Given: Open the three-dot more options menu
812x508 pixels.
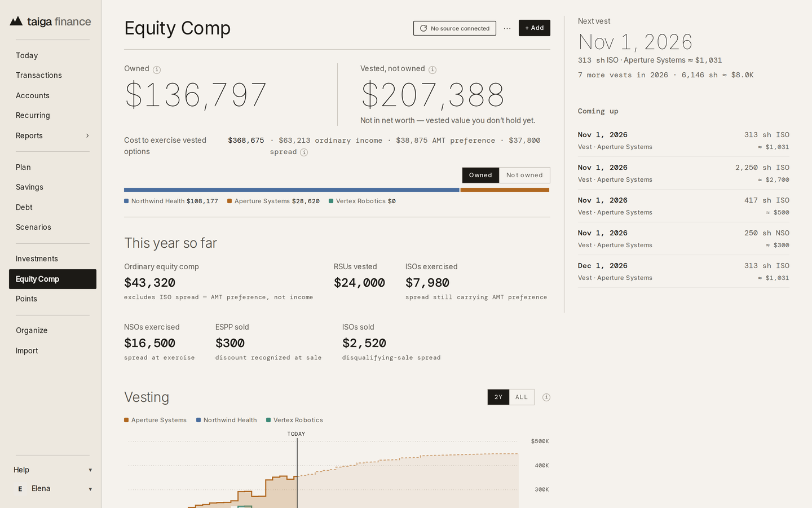Looking at the screenshot, I should (x=507, y=28).
